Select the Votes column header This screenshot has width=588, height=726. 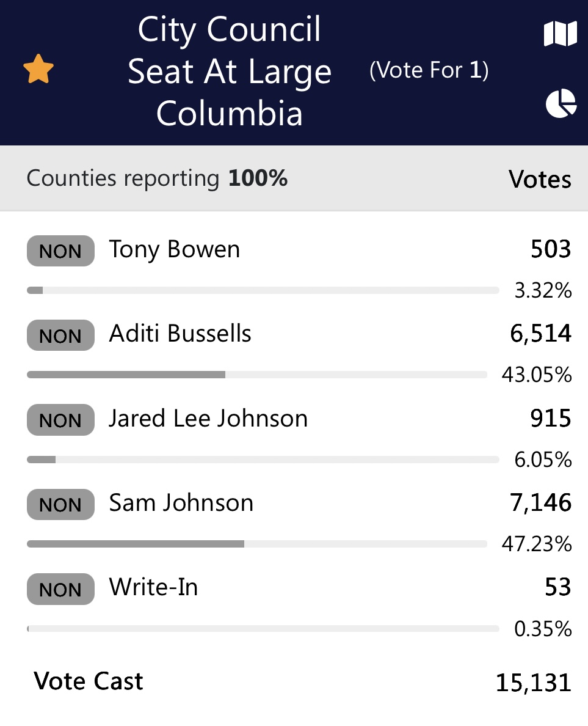coord(540,178)
